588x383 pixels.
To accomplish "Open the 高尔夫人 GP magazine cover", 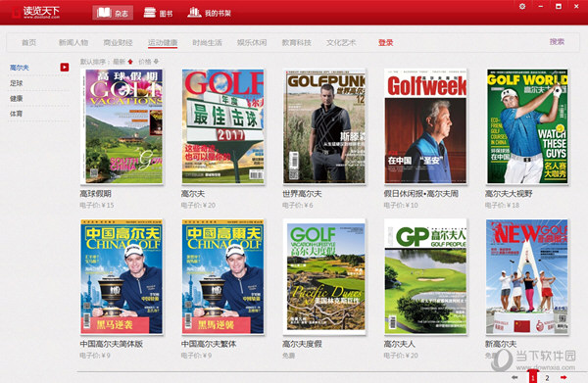I will point(425,276).
